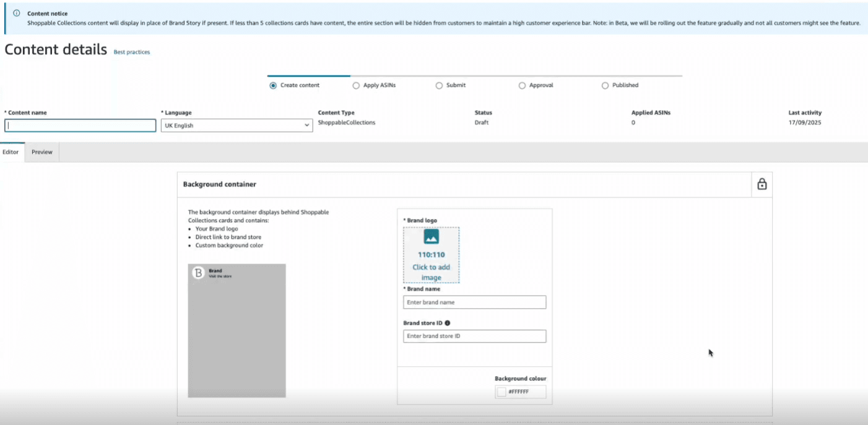The image size is (868, 425).
Task: Click the image placeholder icon under Brand logo
Action: coord(431,237)
